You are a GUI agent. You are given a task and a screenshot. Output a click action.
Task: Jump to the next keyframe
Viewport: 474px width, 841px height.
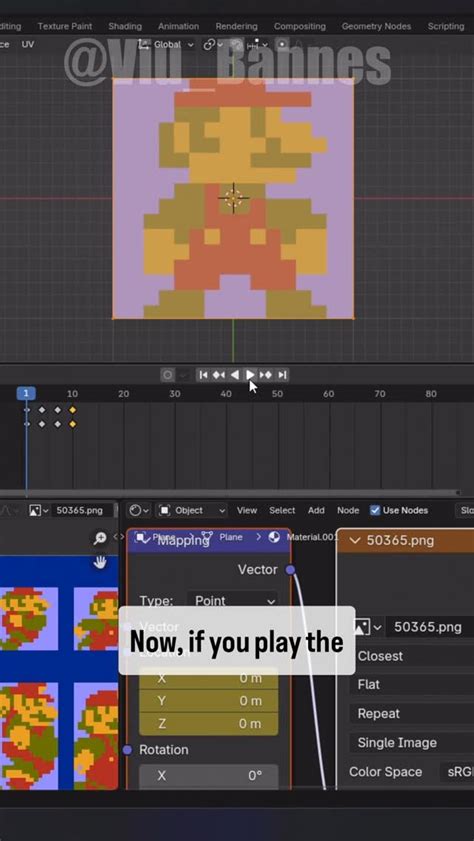tap(266, 375)
